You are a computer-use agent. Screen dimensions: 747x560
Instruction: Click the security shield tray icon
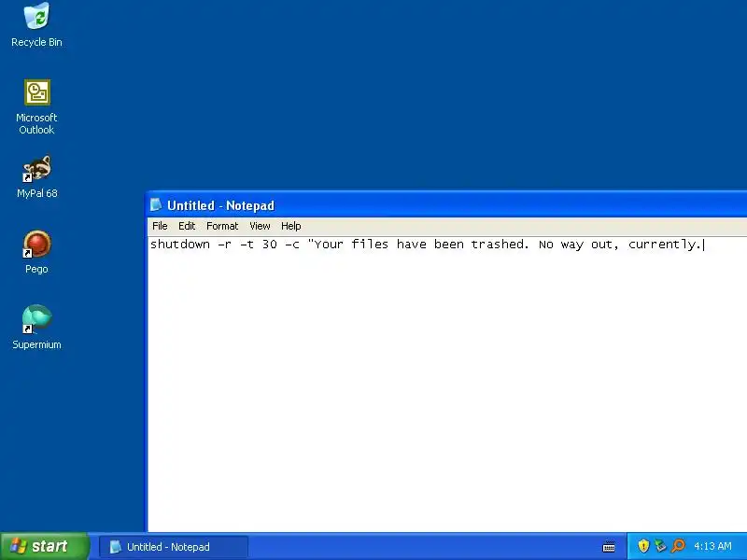pyautogui.click(x=643, y=546)
